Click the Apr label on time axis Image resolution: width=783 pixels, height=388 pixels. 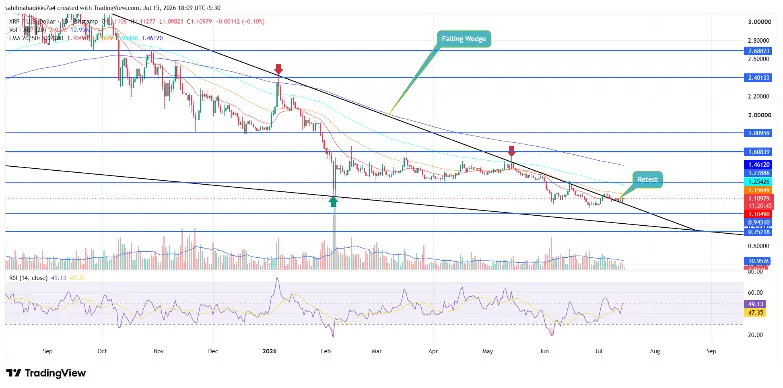[433, 352]
